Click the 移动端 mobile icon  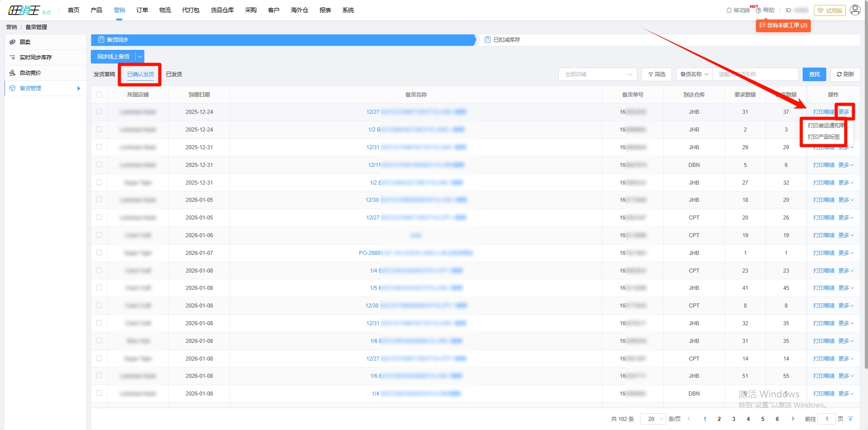(729, 10)
